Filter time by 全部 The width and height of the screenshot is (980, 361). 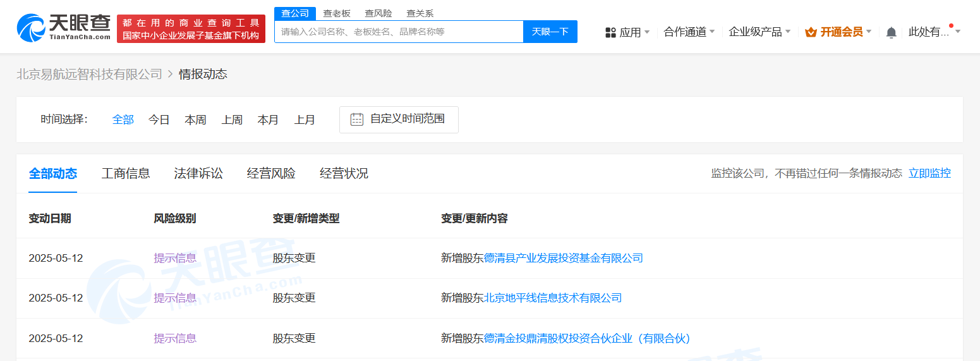(123, 119)
